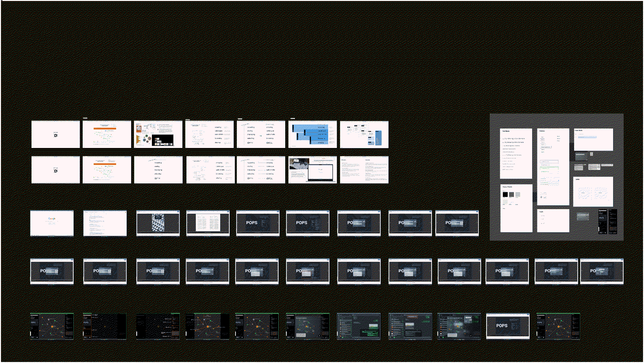The height and width of the screenshot is (363, 644).
Task: Click the black swatch in Color Palette
Action: pos(505,195)
